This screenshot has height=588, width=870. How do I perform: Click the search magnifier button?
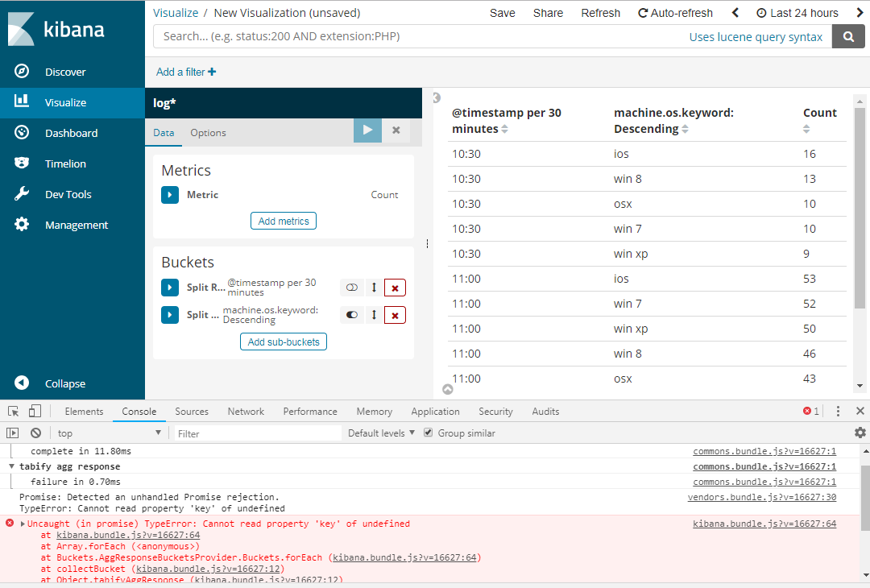848,36
